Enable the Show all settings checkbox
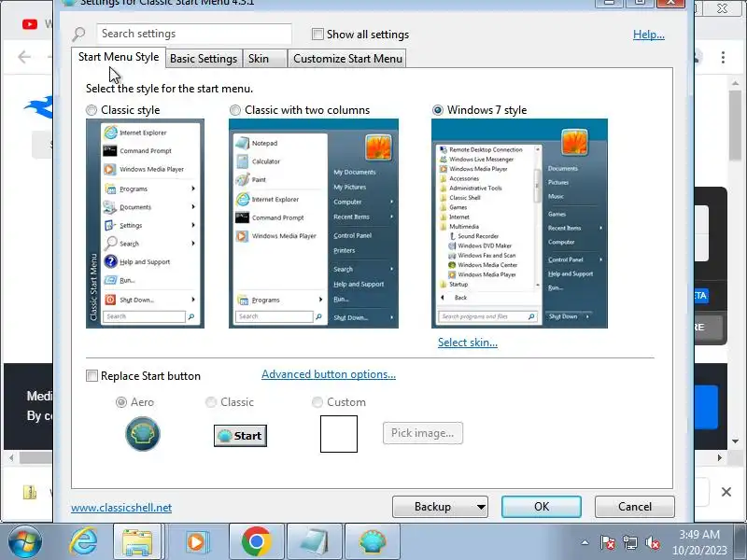Viewport: 747px width, 560px height. click(x=317, y=34)
